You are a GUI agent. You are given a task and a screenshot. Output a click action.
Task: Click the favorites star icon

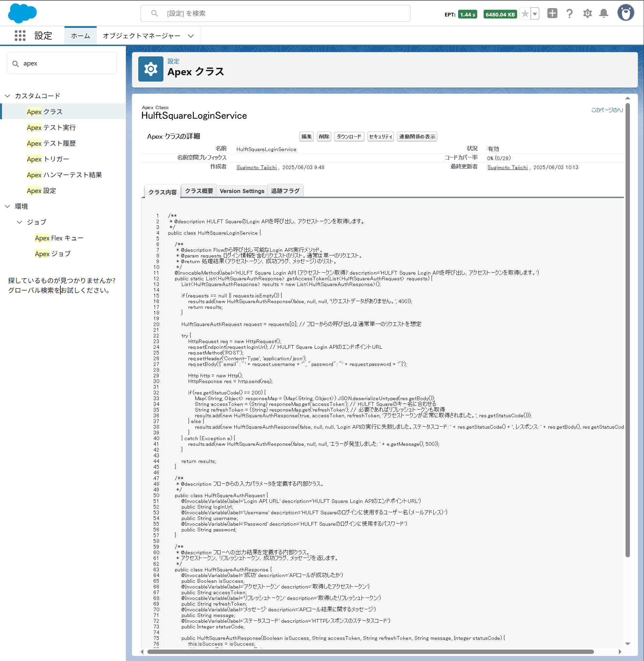(x=525, y=14)
